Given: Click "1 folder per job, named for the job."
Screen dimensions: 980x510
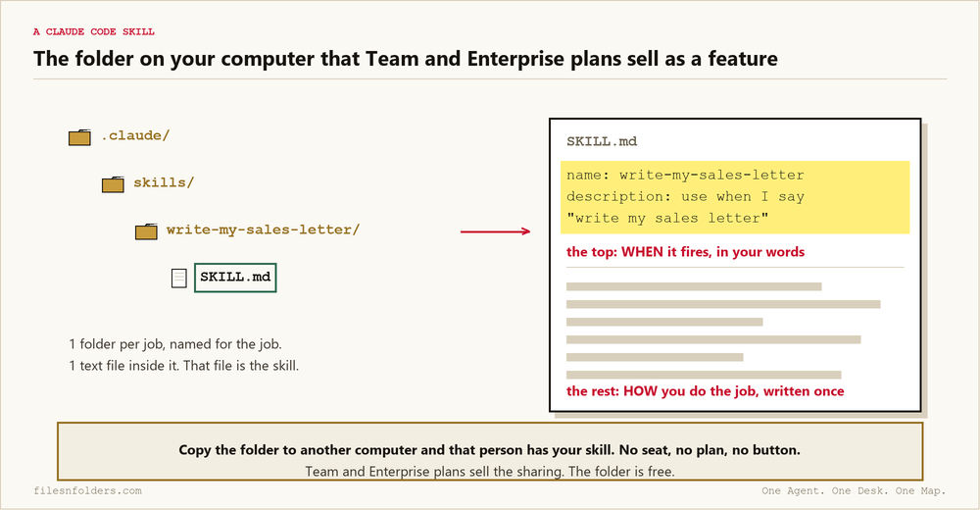Looking at the screenshot, I should point(175,344).
